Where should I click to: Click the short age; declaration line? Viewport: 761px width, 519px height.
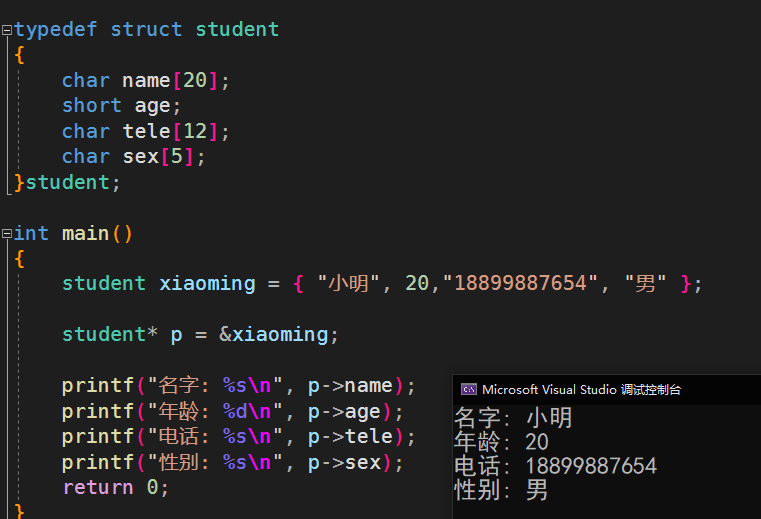(121, 106)
